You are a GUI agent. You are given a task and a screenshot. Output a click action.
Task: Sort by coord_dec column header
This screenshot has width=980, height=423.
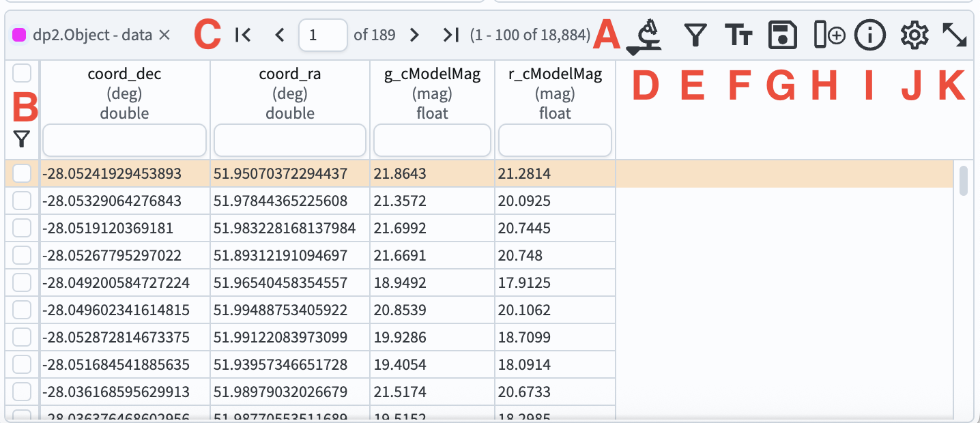[x=124, y=74]
